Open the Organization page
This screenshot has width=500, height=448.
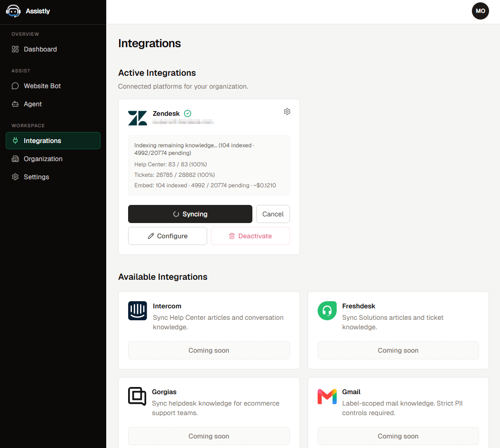(x=53, y=159)
